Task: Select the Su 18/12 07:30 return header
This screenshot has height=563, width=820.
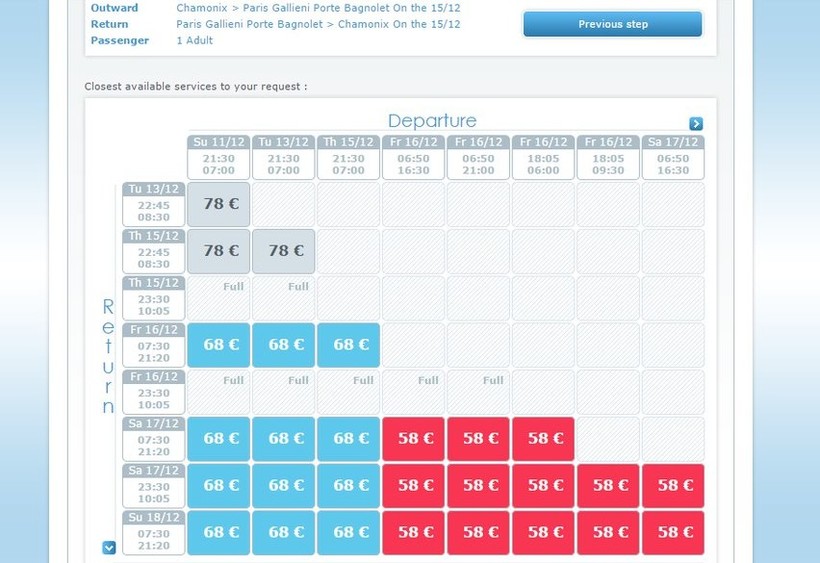Action: tap(154, 533)
